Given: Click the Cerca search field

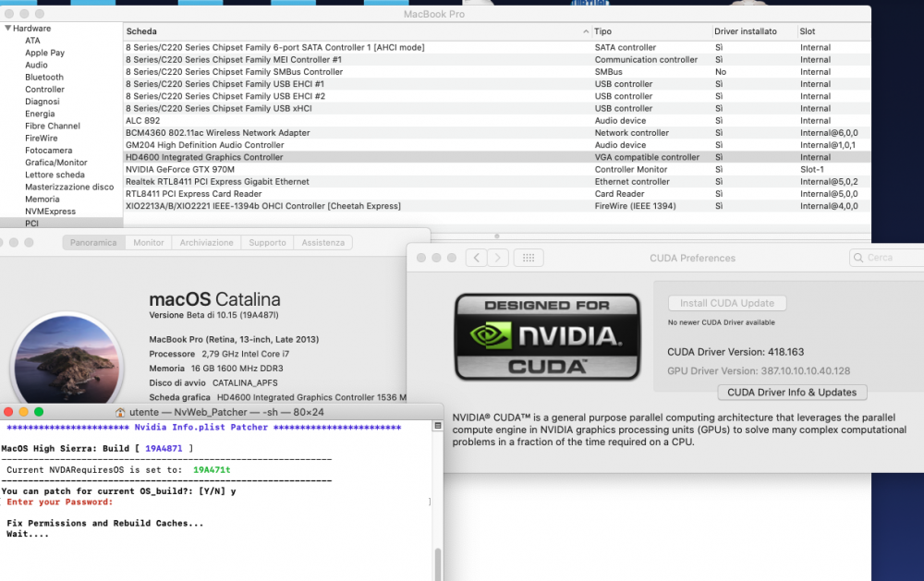Looking at the screenshot, I should pos(887,258).
